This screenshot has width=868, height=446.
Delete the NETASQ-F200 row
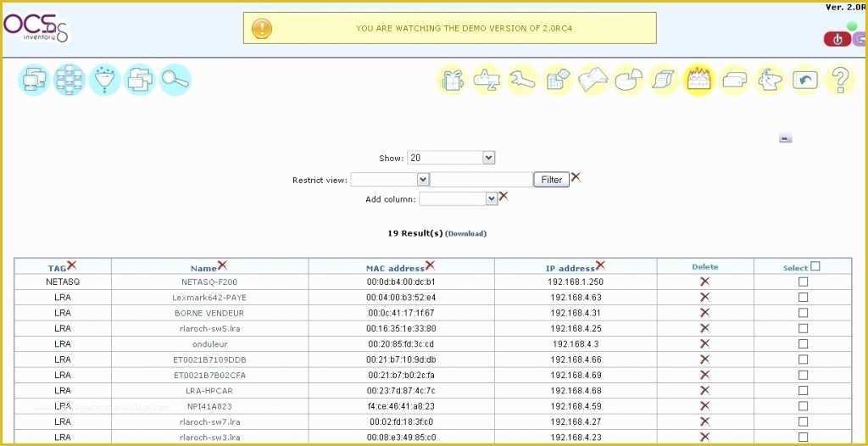click(704, 282)
